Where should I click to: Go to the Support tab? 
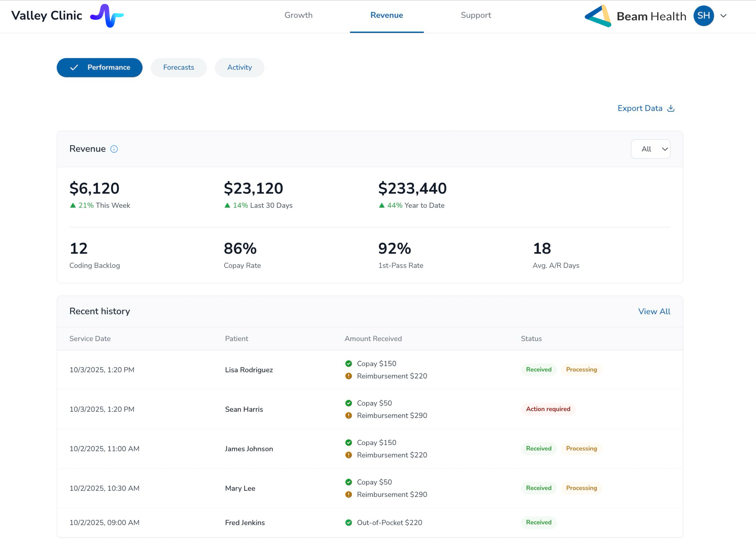[476, 15]
